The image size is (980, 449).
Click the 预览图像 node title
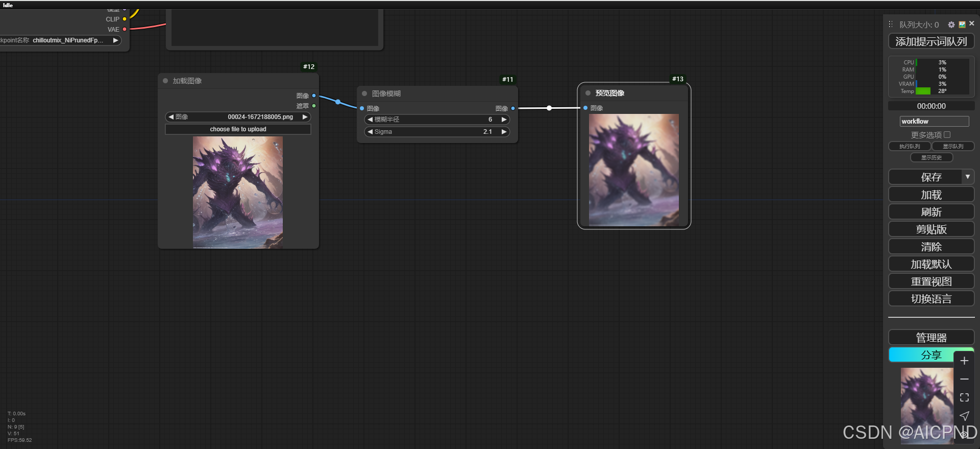coord(610,93)
